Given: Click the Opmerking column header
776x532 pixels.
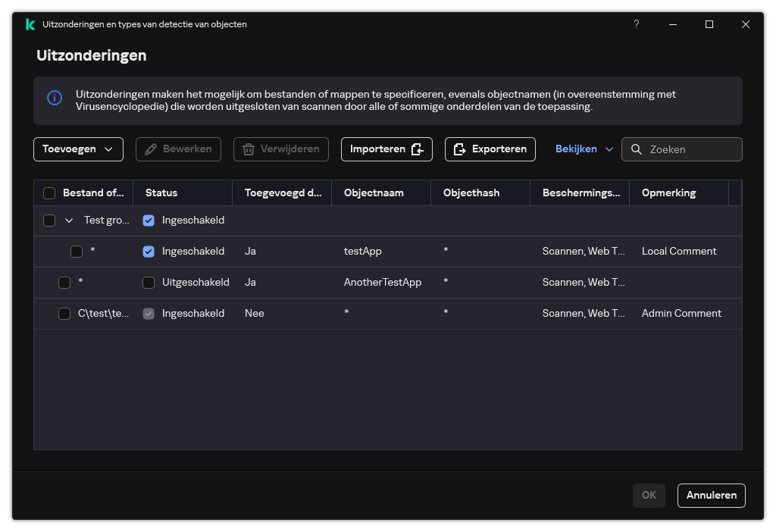Looking at the screenshot, I should click(668, 193).
